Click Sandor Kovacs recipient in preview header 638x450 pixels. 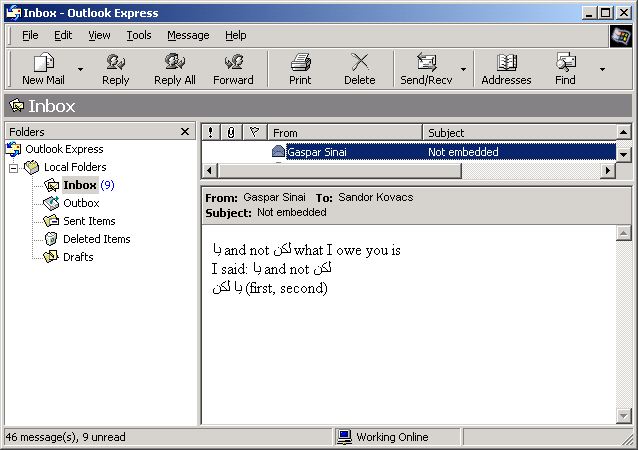coord(376,197)
